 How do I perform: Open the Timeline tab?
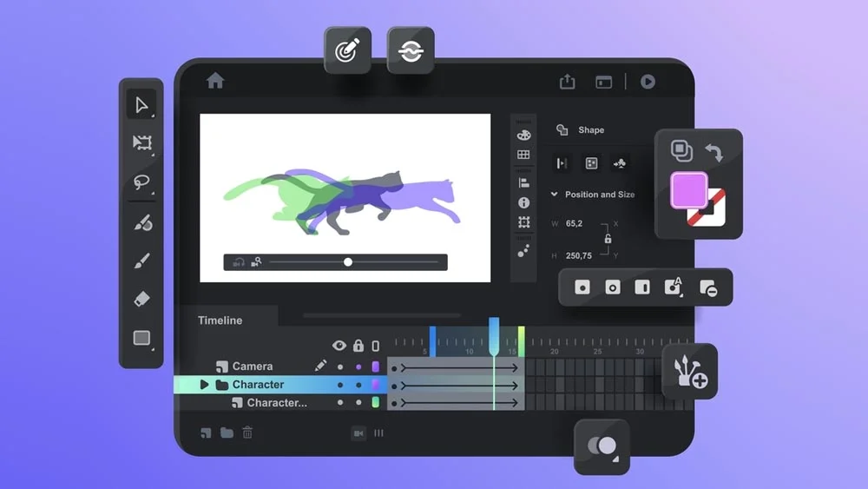pos(220,320)
